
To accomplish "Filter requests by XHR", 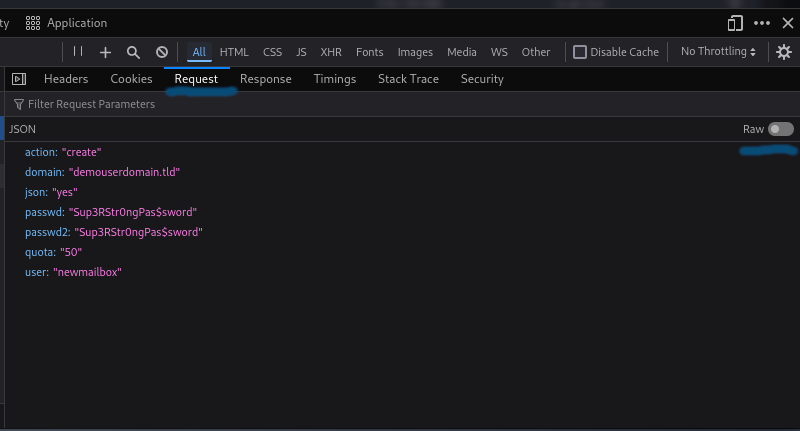I will [331, 52].
